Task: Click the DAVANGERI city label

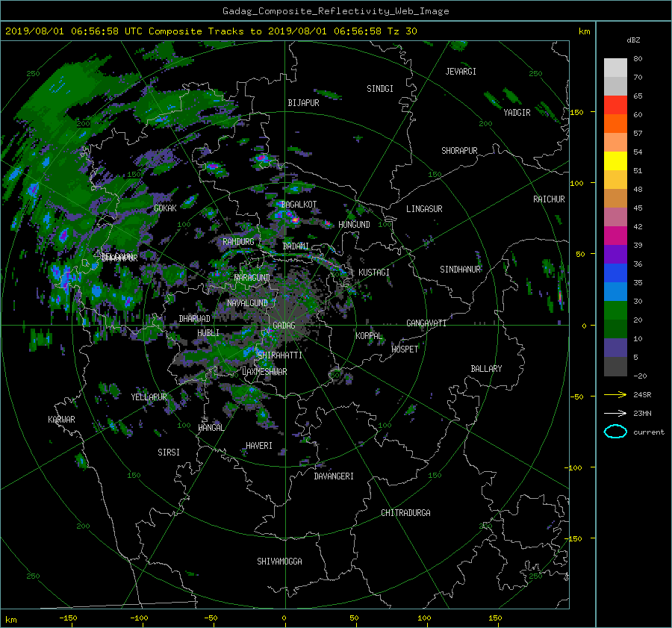Action: click(334, 476)
